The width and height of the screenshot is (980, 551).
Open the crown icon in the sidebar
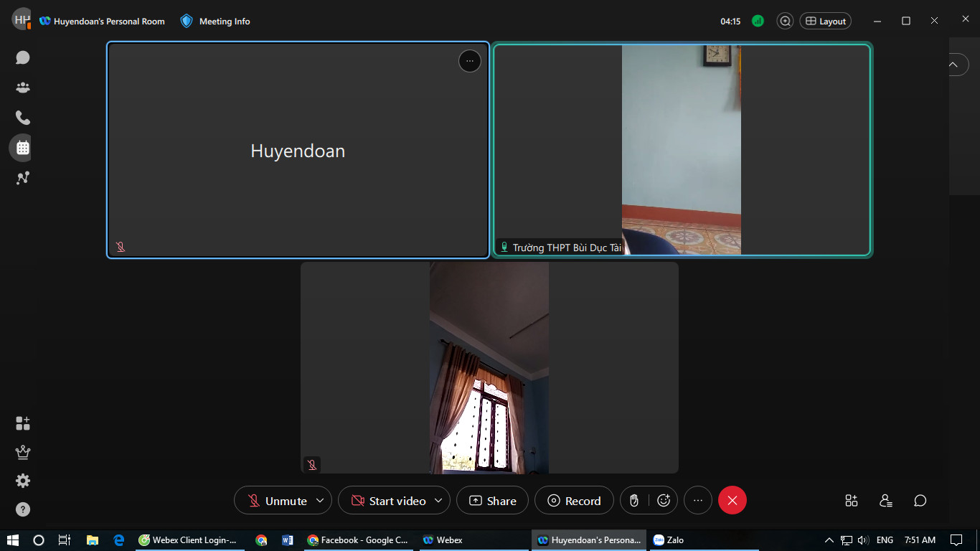pos(23,452)
